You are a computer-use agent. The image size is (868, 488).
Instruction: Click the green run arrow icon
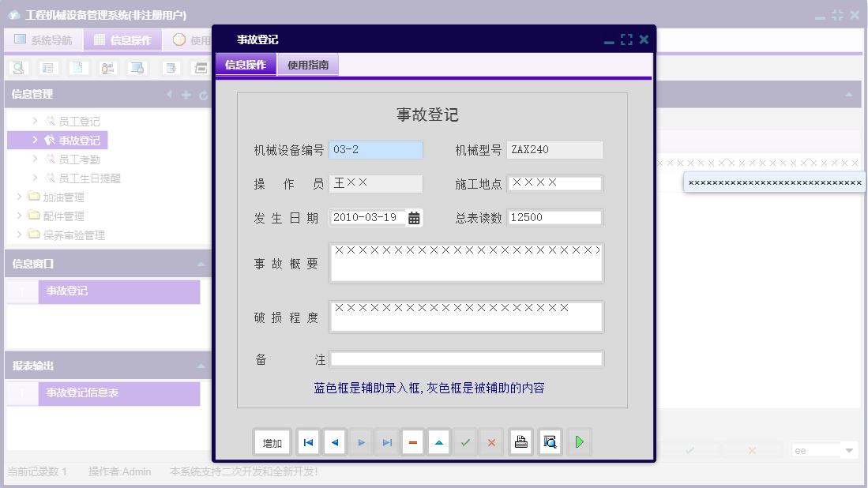click(x=579, y=442)
